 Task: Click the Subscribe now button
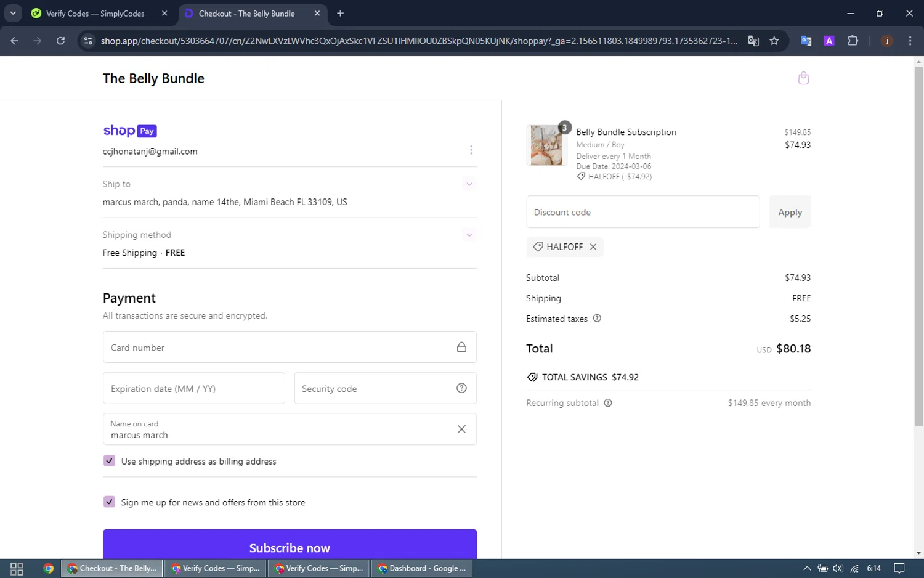tap(290, 545)
